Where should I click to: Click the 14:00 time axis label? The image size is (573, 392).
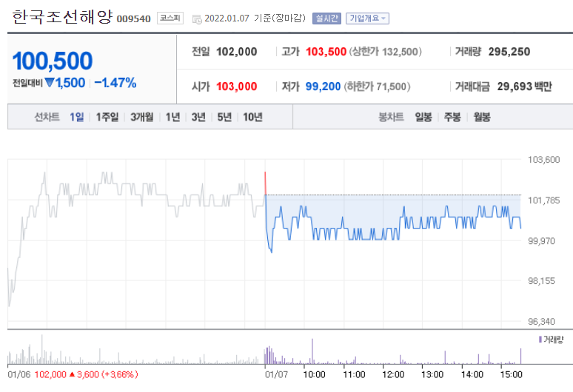point(472,374)
